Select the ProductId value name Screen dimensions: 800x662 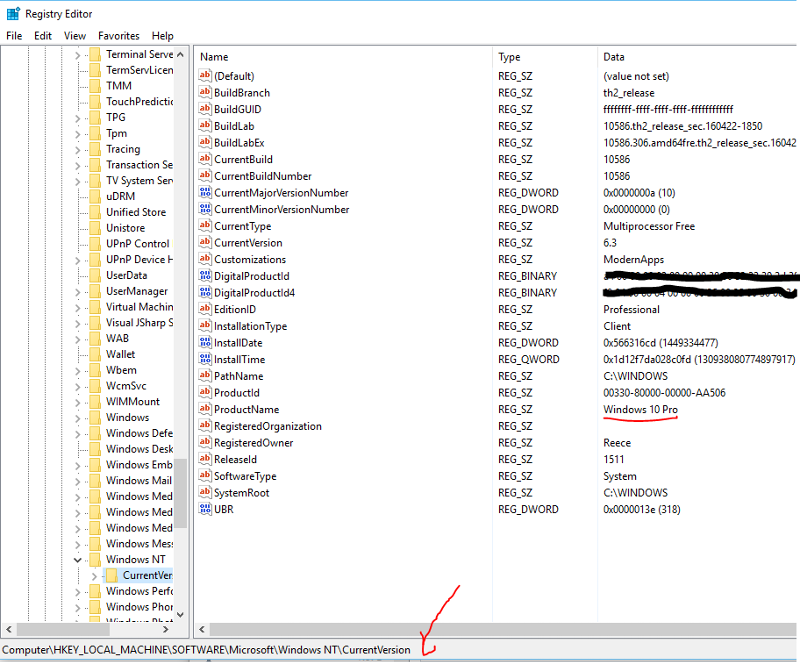pyautogui.click(x=237, y=393)
